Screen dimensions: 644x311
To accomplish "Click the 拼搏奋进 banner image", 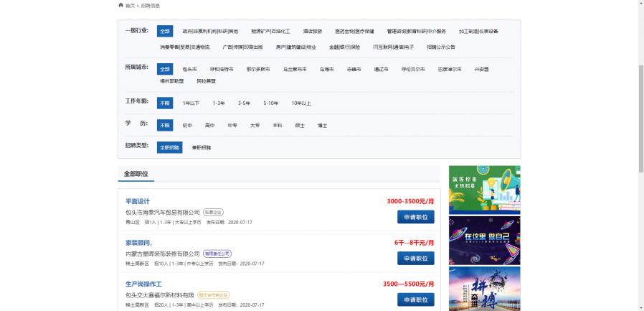I will 484,290.
